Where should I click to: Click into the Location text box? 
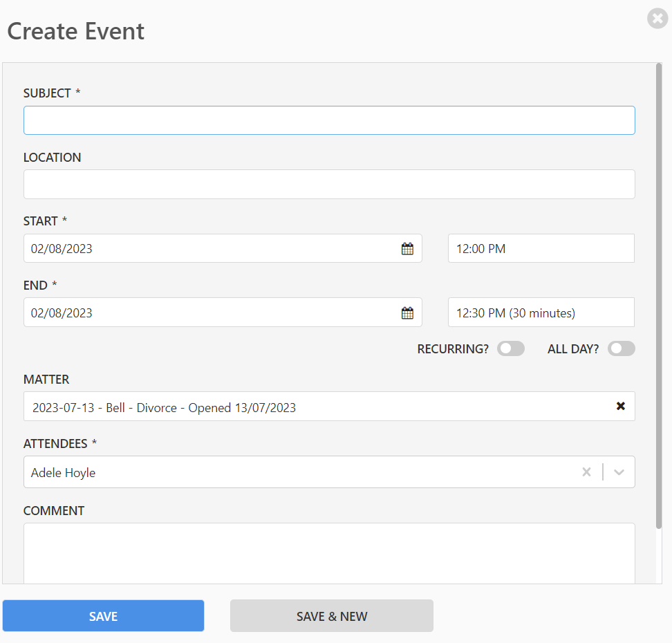coord(329,185)
